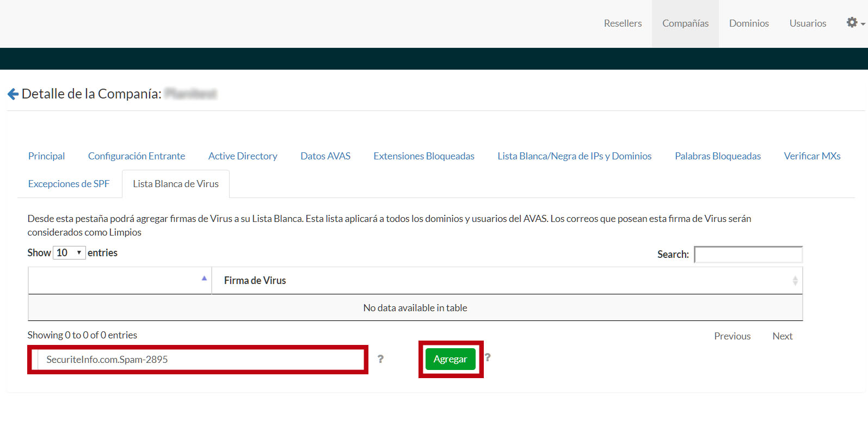Expand the Show entries dropdown
The height and width of the screenshot is (426, 868).
click(69, 253)
